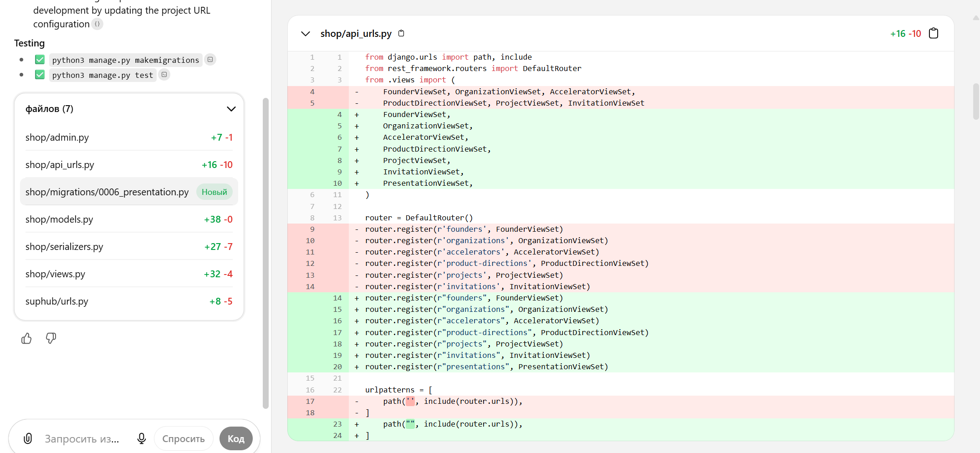The width and height of the screenshot is (980, 453).
Task: Collapse the файлов (7) file list
Action: 231,109
